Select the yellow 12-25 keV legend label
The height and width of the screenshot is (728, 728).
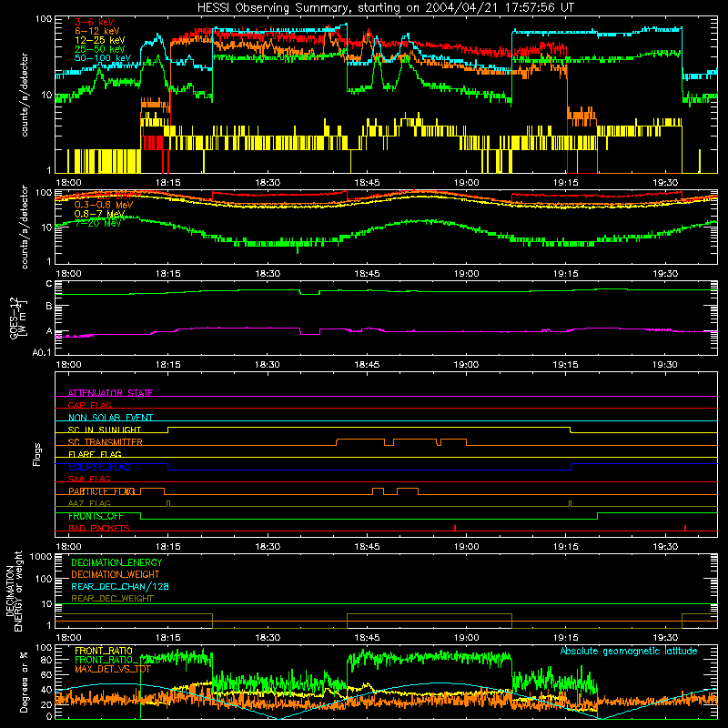point(100,40)
